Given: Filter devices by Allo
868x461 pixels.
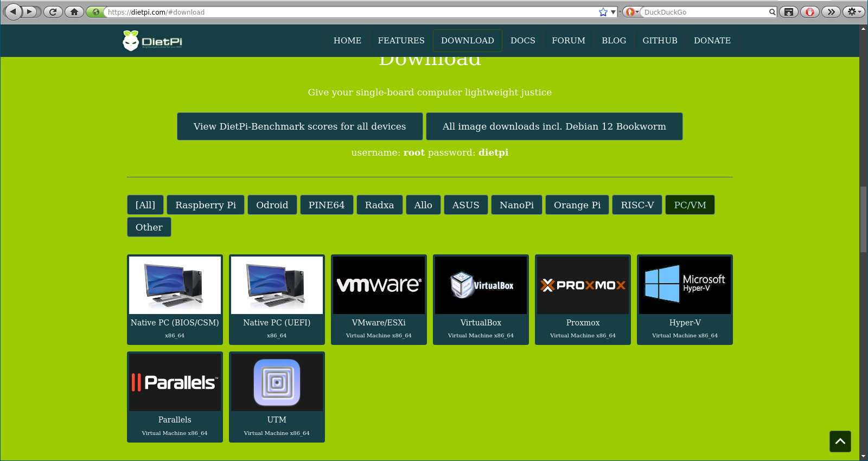Looking at the screenshot, I should [423, 205].
